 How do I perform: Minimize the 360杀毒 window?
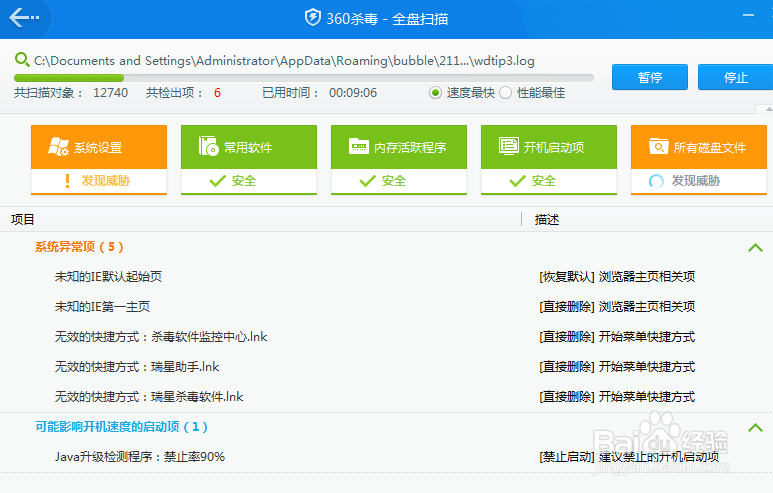(x=748, y=15)
